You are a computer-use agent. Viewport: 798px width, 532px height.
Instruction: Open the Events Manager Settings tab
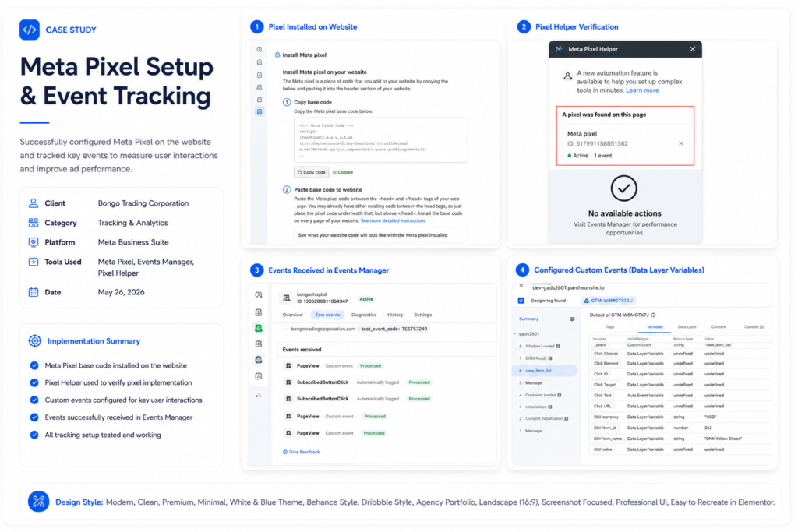pyautogui.click(x=423, y=315)
